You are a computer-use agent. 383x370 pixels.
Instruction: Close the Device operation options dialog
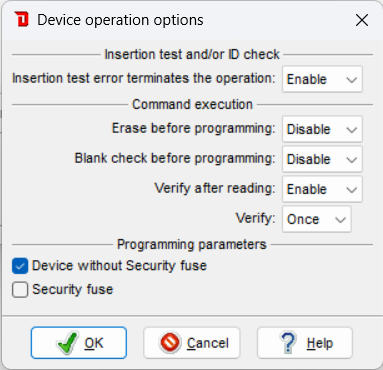(x=362, y=20)
